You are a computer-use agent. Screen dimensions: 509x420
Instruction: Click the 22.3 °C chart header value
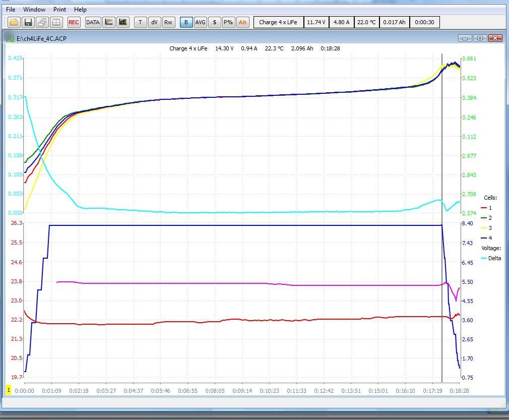(x=274, y=48)
